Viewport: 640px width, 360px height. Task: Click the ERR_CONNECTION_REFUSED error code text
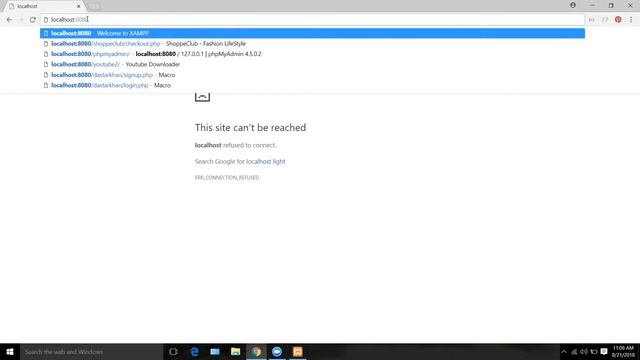[227, 178]
